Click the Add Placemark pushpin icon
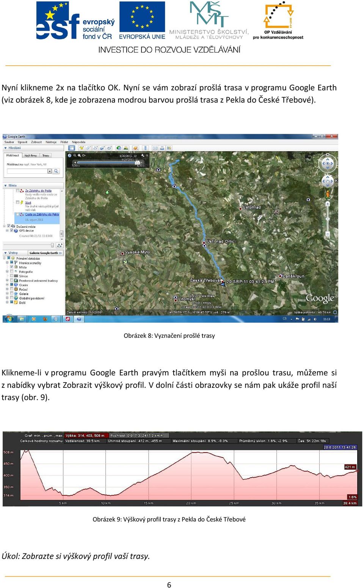Image resolution: width=364 pixels, height=588 pixels. tap(82, 148)
